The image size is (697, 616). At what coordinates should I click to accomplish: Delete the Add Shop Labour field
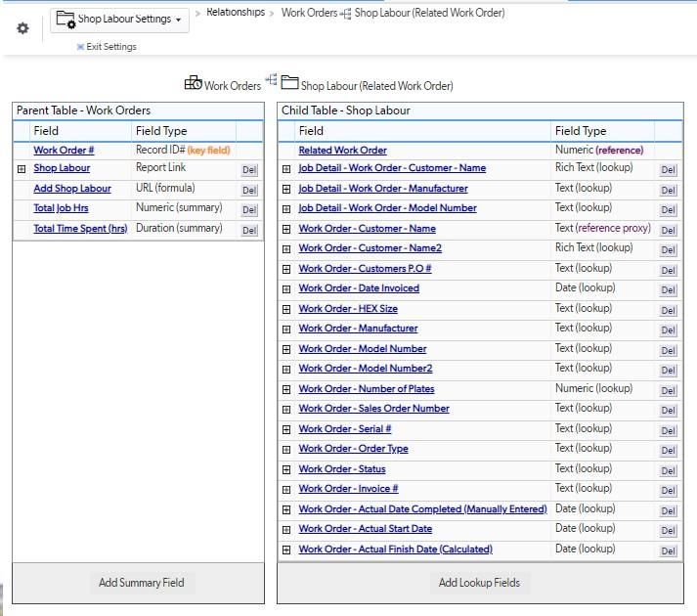point(249,191)
